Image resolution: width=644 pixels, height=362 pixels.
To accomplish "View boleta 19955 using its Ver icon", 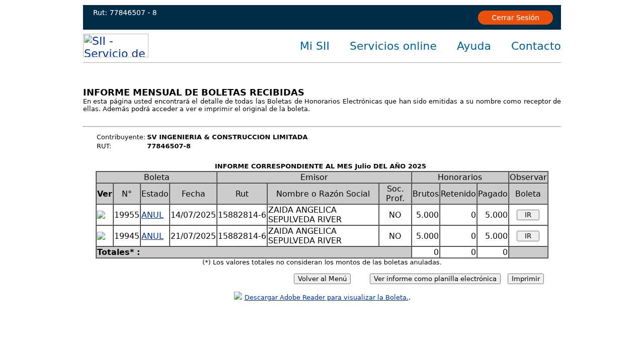I will click(101, 215).
